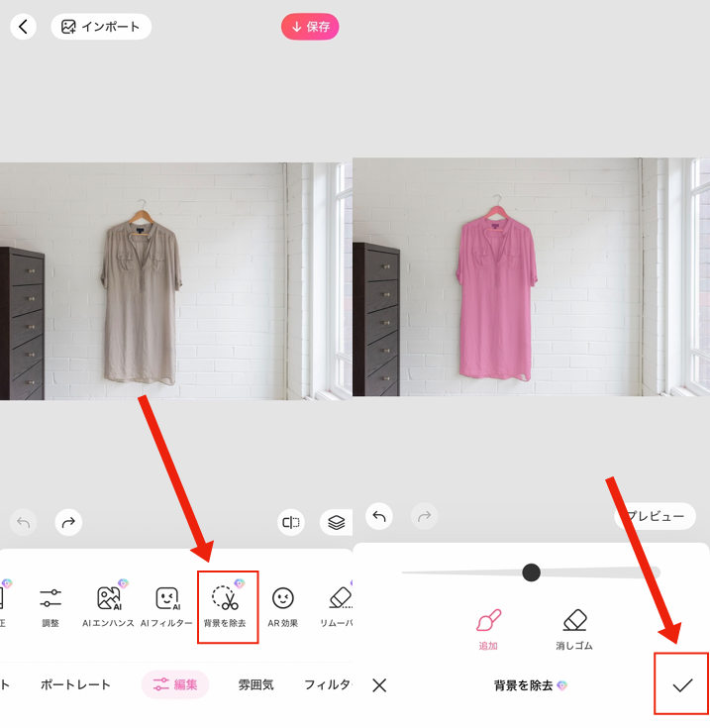
Task: Tap the プレビュー preview button
Action: coord(656,516)
